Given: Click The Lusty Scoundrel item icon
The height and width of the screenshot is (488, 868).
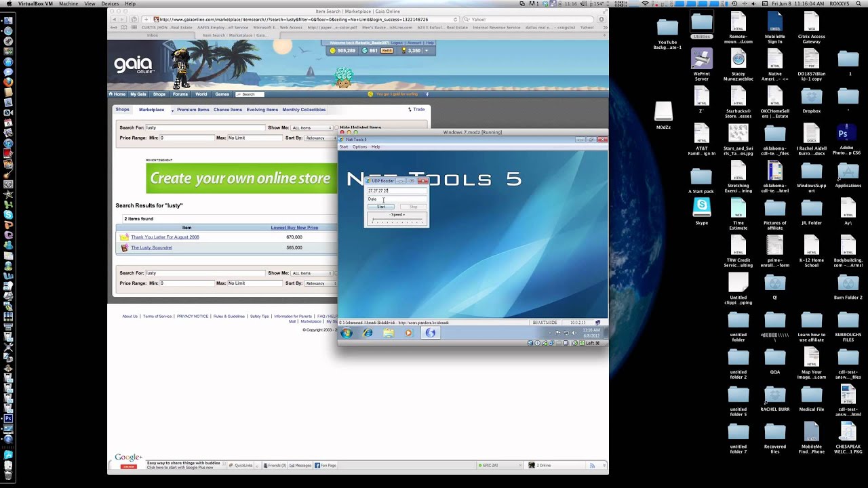Looking at the screenshot, I should (x=124, y=248).
